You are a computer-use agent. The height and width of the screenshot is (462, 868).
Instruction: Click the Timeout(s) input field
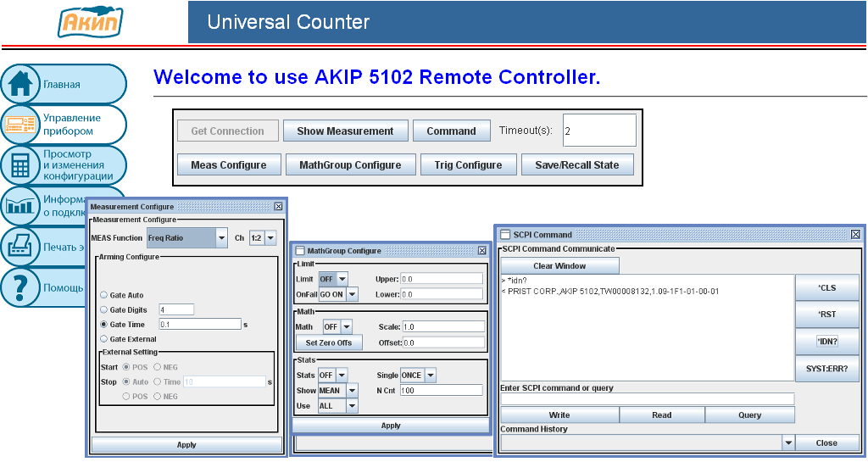598,131
